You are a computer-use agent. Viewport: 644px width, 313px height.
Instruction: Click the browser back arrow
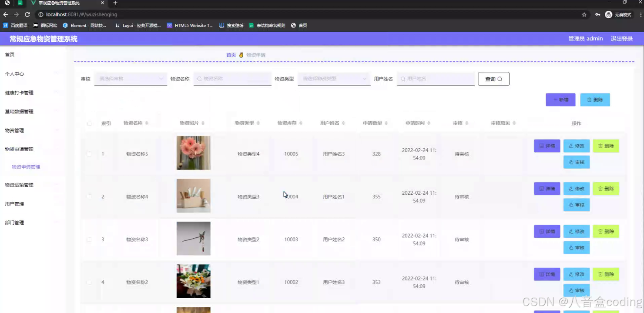coord(6,14)
